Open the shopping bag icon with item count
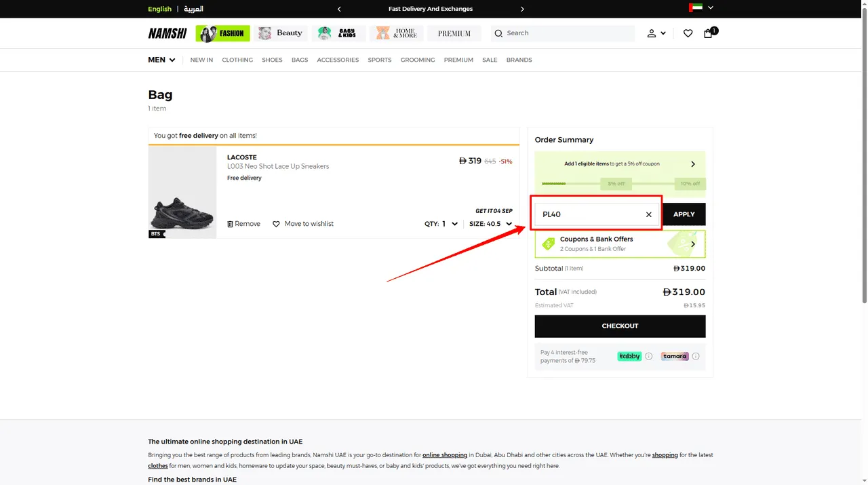Screen dimensions: 868x485 [708, 33]
